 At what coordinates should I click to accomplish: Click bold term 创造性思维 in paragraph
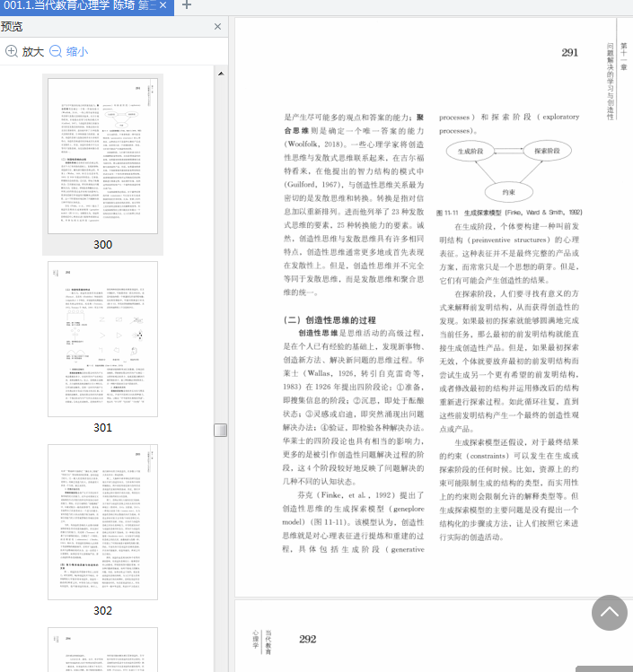tap(318, 333)
